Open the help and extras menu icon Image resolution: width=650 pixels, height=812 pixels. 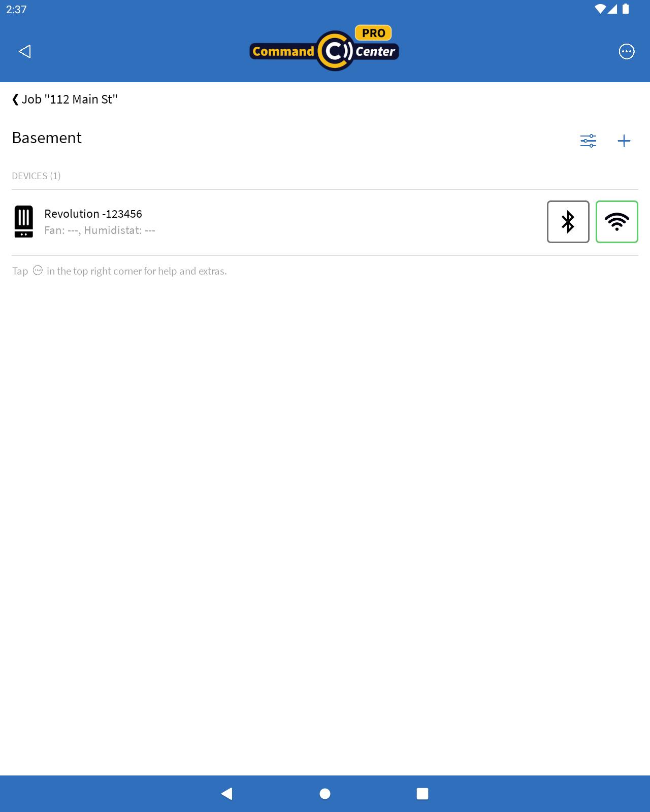(x=627, y=51)
